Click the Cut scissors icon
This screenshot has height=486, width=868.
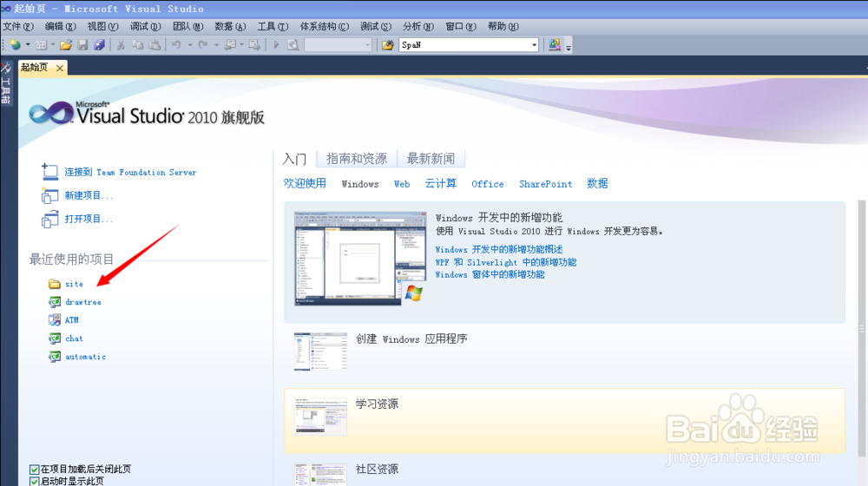[121, 45]
